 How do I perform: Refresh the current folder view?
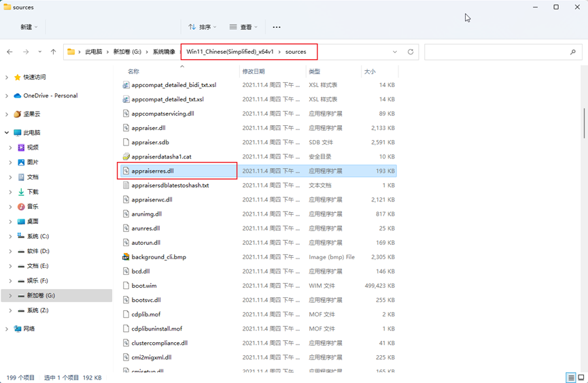[x=411, y=52]
